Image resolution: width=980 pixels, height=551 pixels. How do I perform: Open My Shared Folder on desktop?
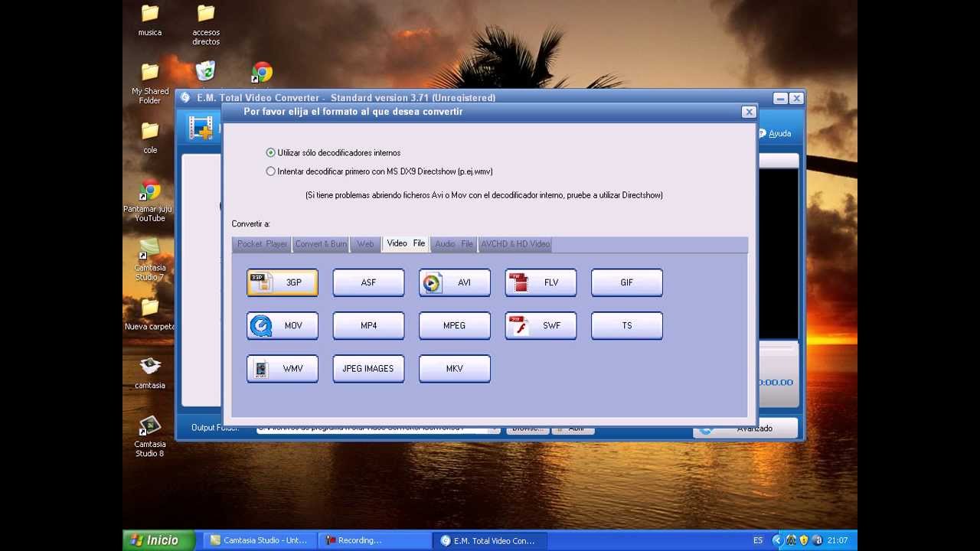point(150,83)
